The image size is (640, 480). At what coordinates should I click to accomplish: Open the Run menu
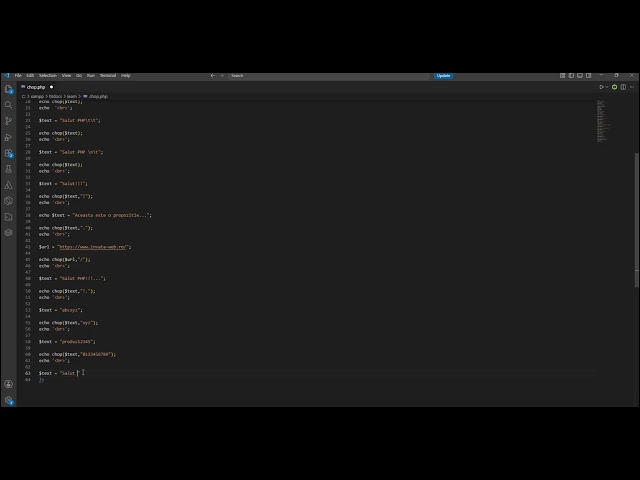[91, 76]
